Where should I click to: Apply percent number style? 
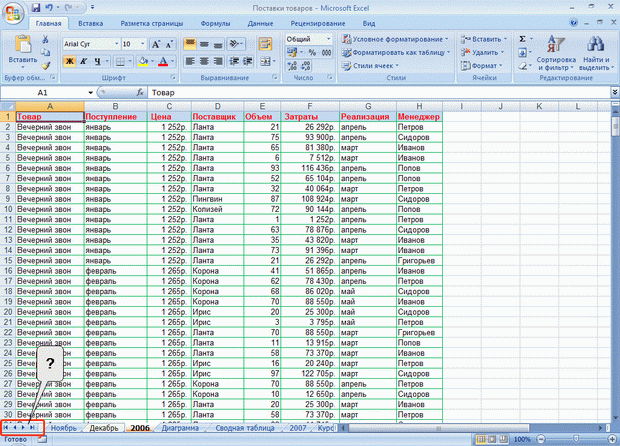tap(312, 52)
